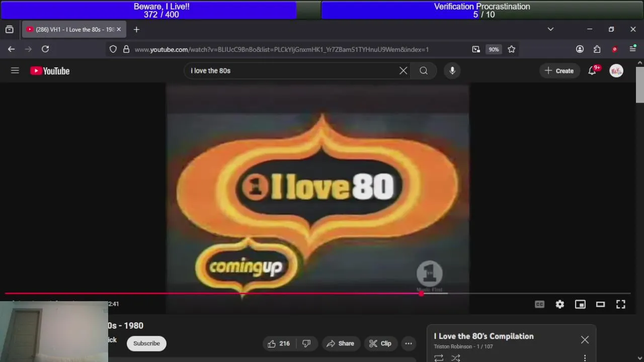Toggle loop playlist
This screenshot has width=644, height=362.
click(x=439, y=358)
